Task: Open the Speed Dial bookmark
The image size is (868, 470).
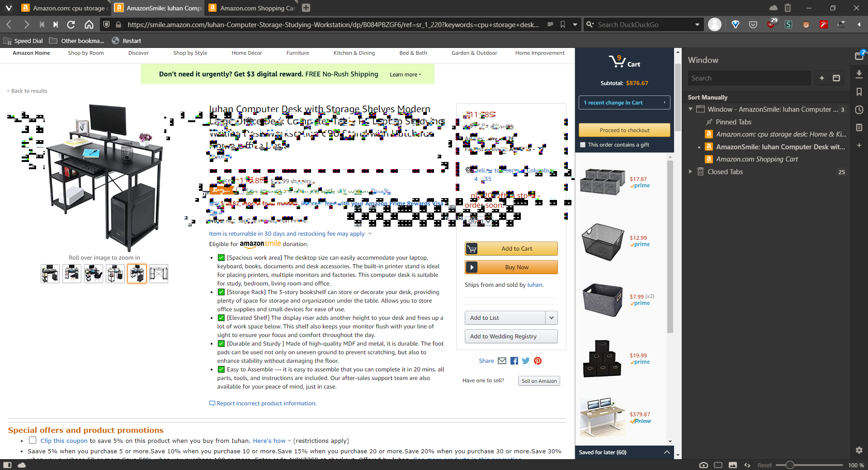Action: pyautogui.click(x=23, y=41)
